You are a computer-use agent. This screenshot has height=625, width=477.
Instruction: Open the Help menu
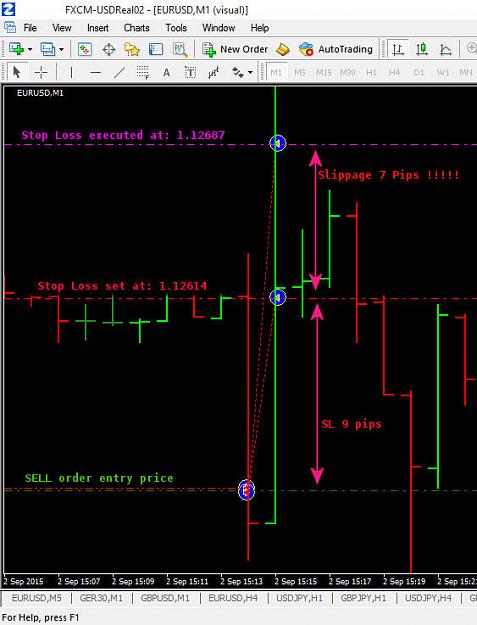coord(260,28)
